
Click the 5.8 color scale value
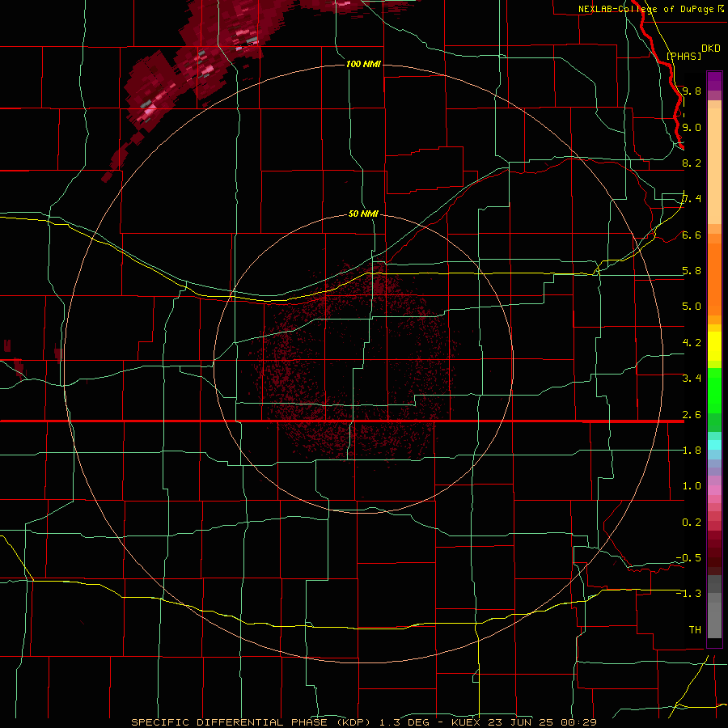(692, 271)
